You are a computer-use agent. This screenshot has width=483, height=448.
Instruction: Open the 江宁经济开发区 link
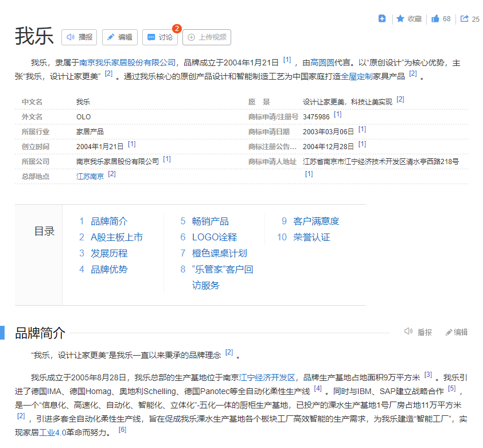[x=267, y=378]
